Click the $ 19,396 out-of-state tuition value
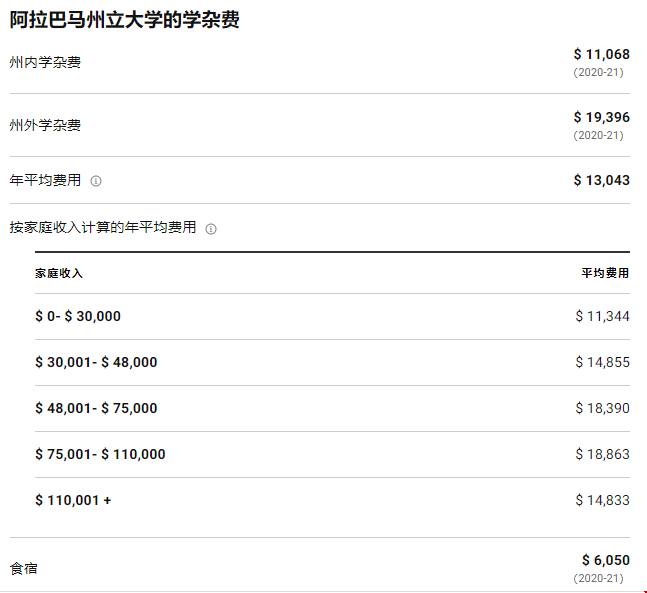 point(602,117)
